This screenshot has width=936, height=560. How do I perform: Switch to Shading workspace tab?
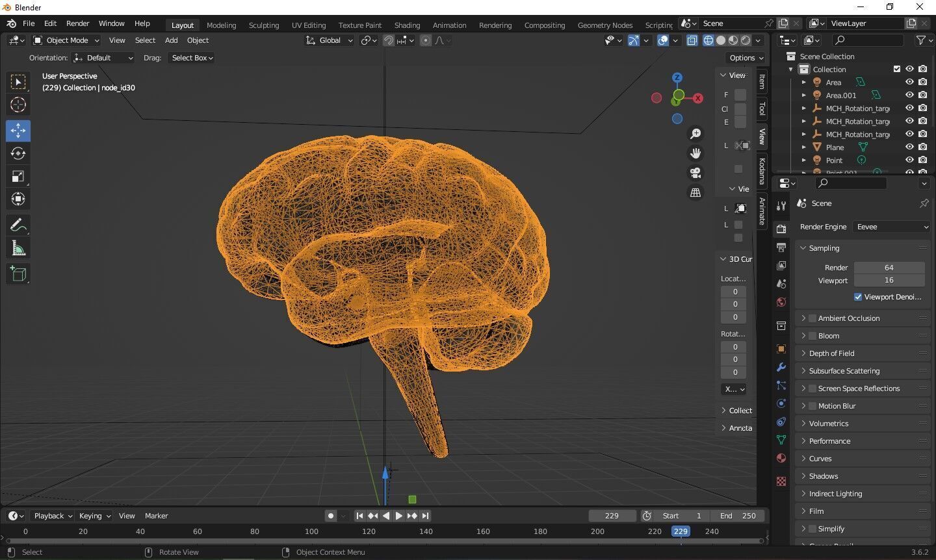click(407, 25)
